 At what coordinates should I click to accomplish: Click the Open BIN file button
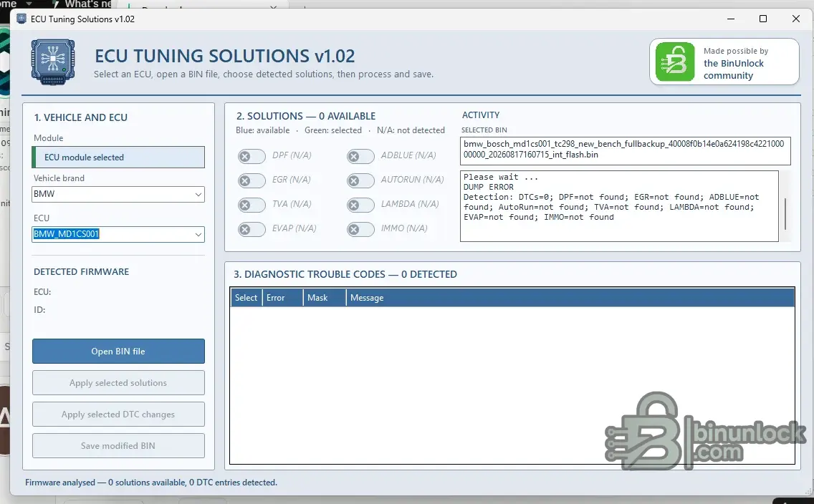[118, 351]
